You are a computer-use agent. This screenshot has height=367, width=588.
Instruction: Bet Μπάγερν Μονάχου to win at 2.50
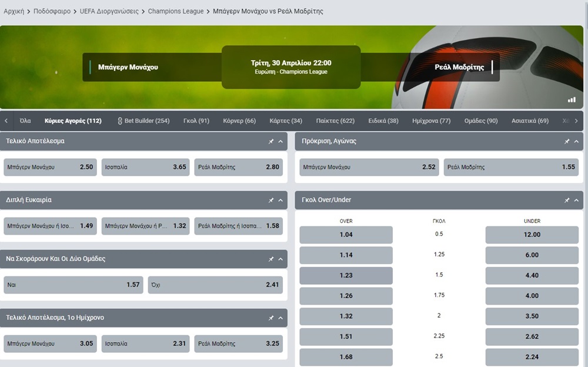(50, 167)
